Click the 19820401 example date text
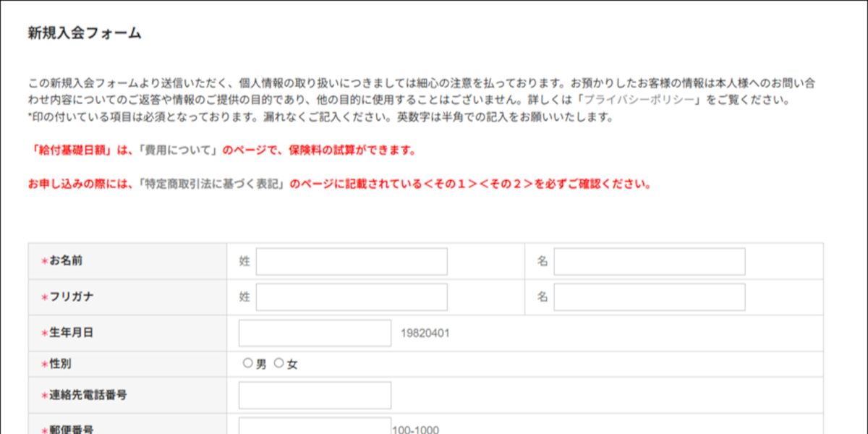Image resolution: width=868 pixels, height=434 pixels. click(425, 333)
